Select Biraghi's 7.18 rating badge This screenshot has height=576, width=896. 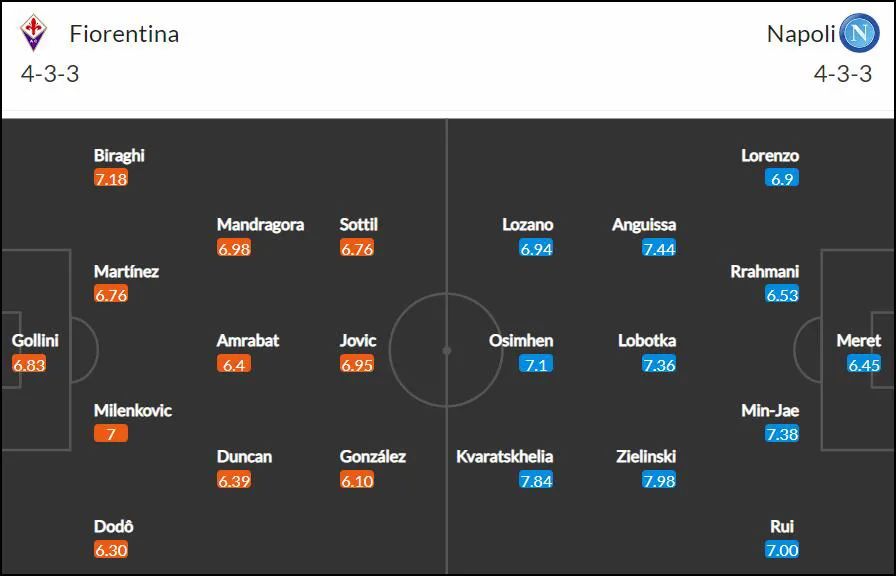(111, 178)
